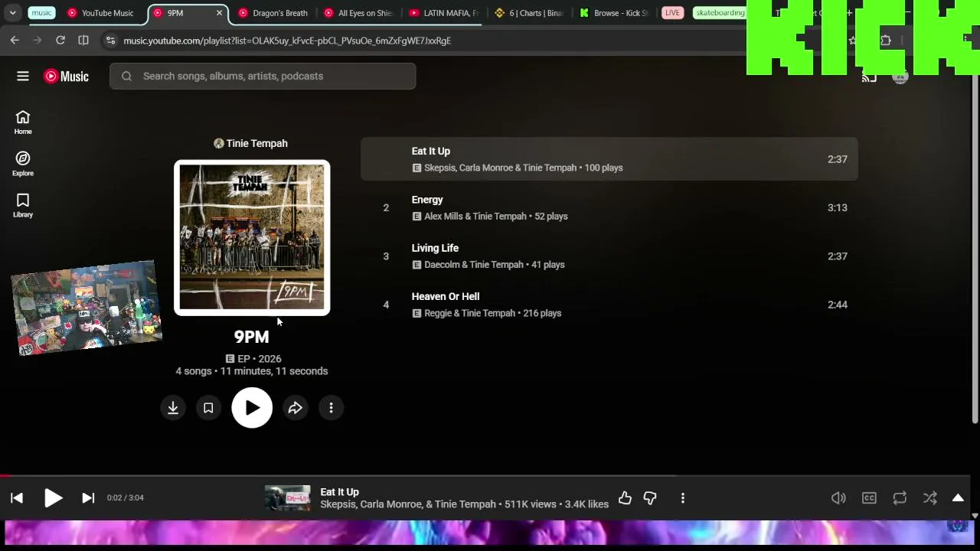Play the track Heaven Or Hell
The width and height of the screenshot is (980, 551).
pyautogui.click(x=609, y=305)
